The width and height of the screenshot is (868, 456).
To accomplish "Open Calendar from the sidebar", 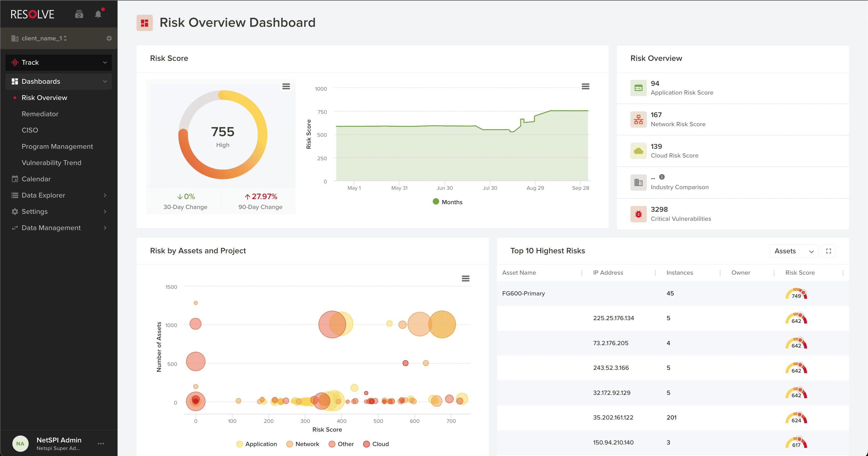I will pyautogui.click(x=36, y=179).
